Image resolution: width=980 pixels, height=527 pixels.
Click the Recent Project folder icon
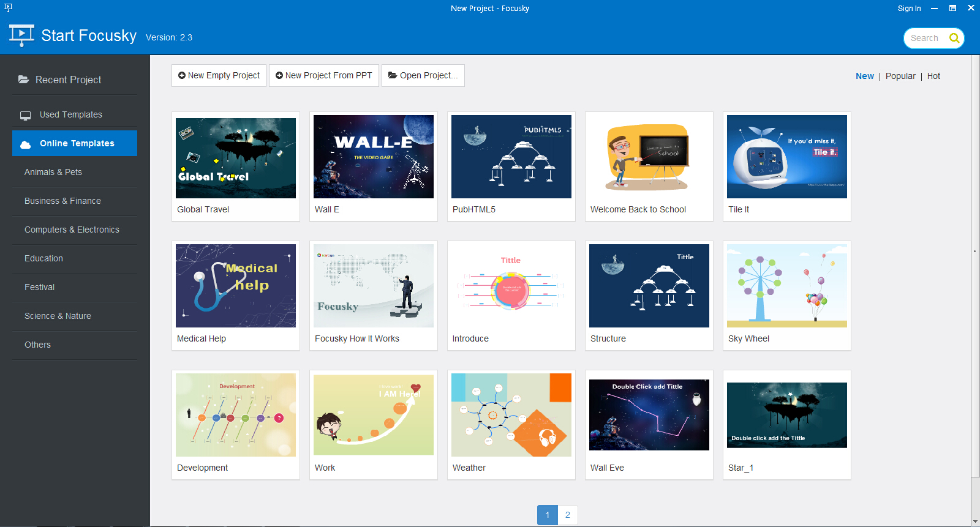[23, 80]
